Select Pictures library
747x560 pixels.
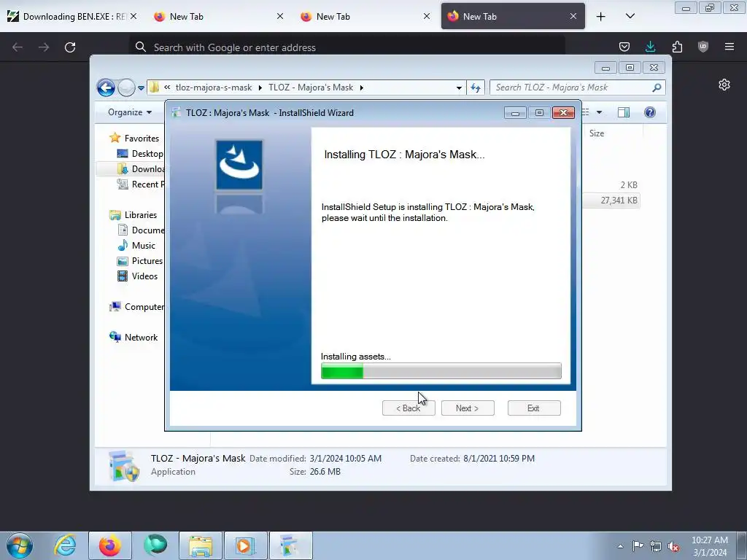140,261
